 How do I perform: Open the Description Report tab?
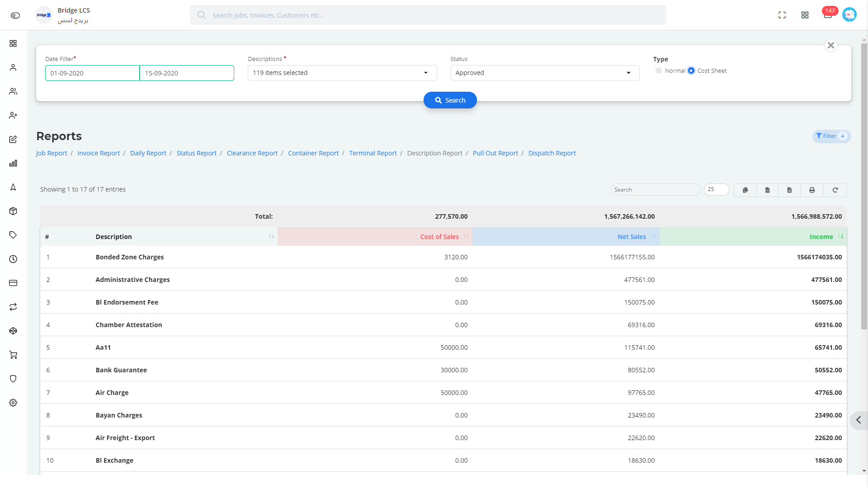click(x=434, y=153)
